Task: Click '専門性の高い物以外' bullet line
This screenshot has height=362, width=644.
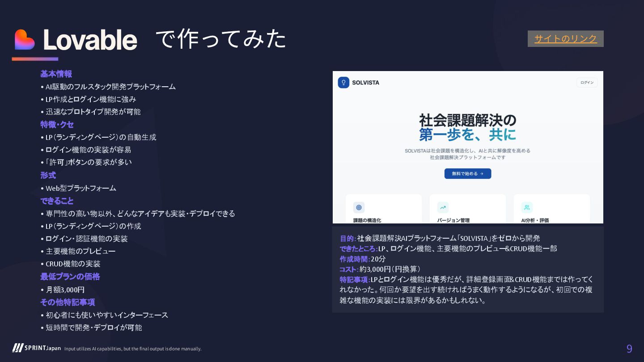Action: tap(138, 214)
